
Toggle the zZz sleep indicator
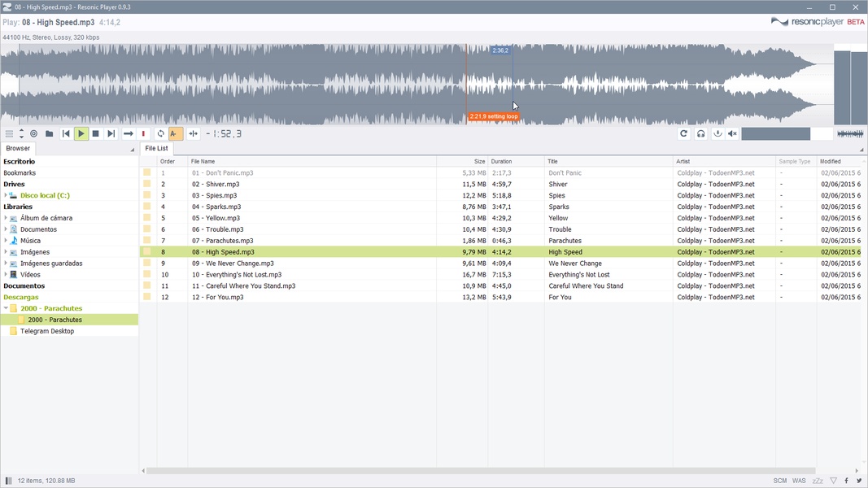[818, 481]
